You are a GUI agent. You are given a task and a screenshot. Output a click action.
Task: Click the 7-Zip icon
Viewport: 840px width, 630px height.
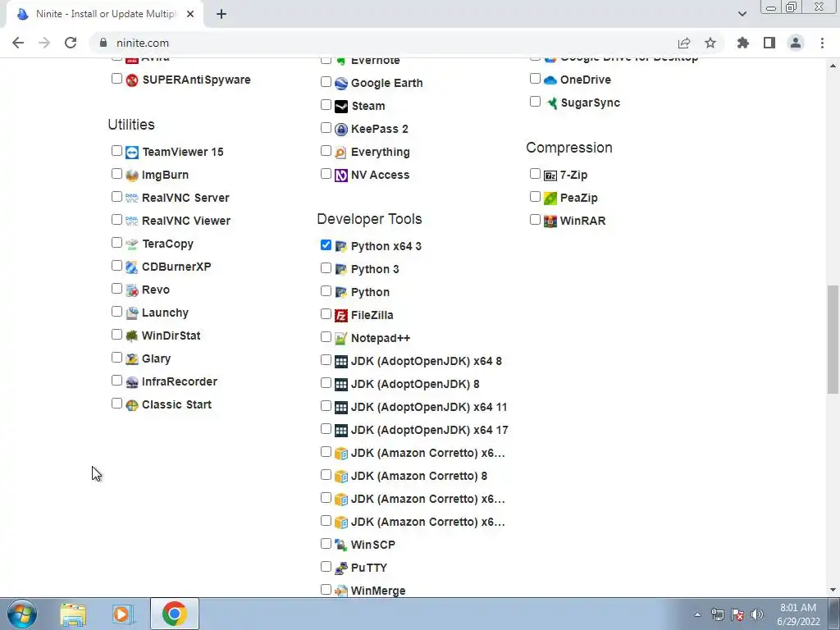point(550,176)
